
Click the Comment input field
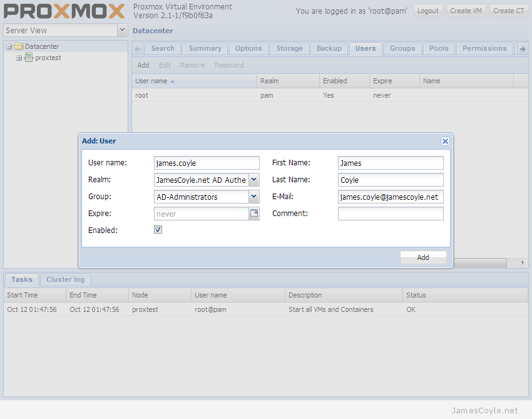coord(391,214)
